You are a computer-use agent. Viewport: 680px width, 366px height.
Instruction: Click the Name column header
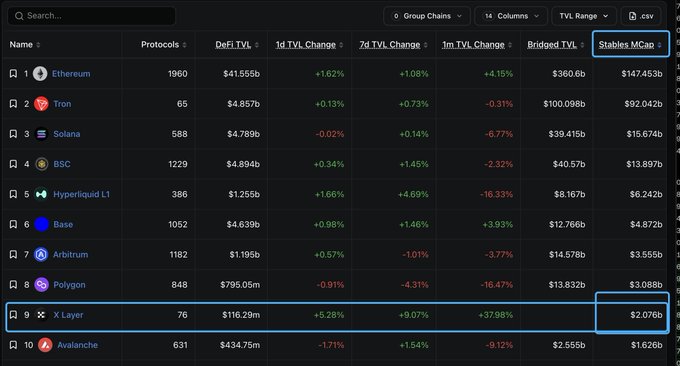tap(21, 45)
